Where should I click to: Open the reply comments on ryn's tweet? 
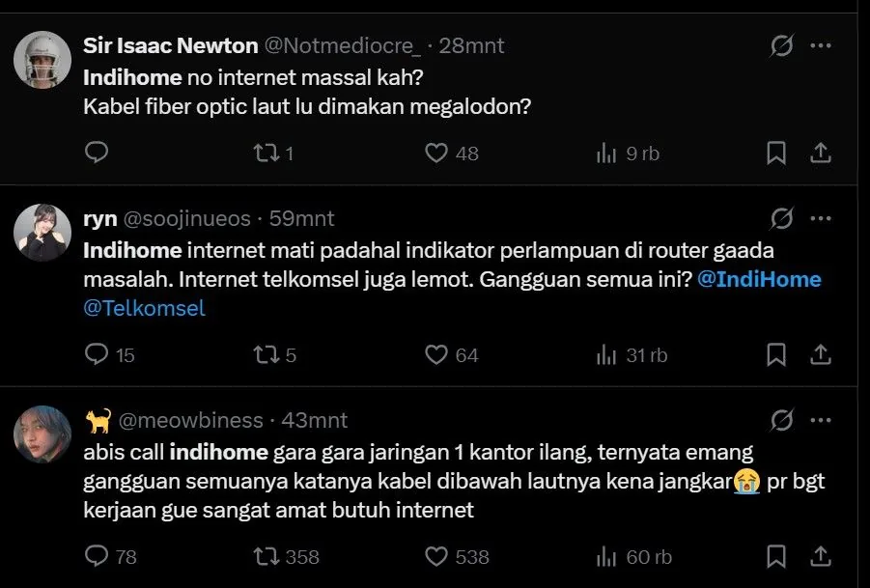(x=95, y=354)
